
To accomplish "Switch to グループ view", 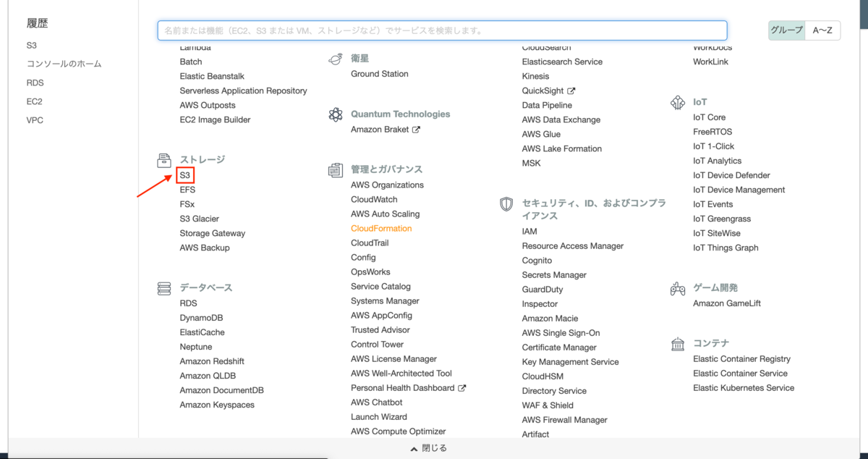I will pyautogui.click(x=786, y=30).
